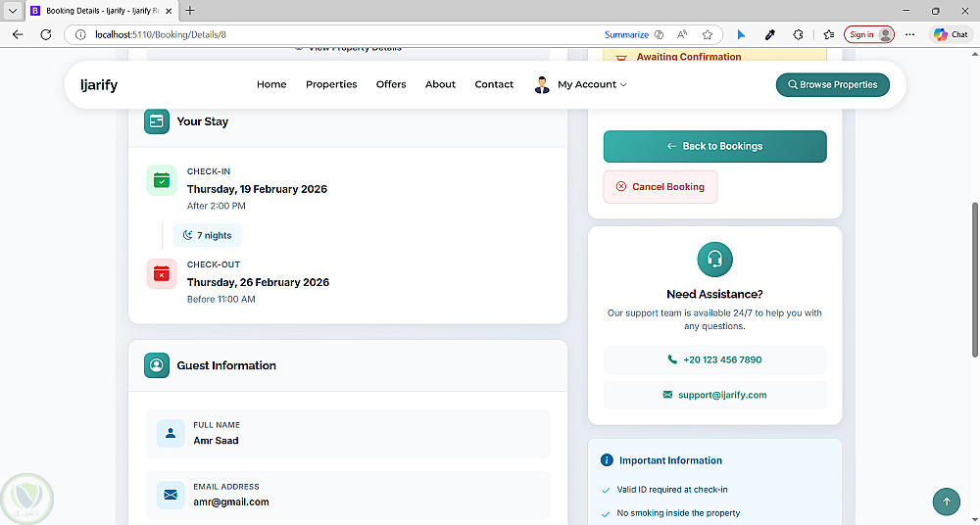Refresh the current page
The image size is (980, 525).
(x=45, y=34)
